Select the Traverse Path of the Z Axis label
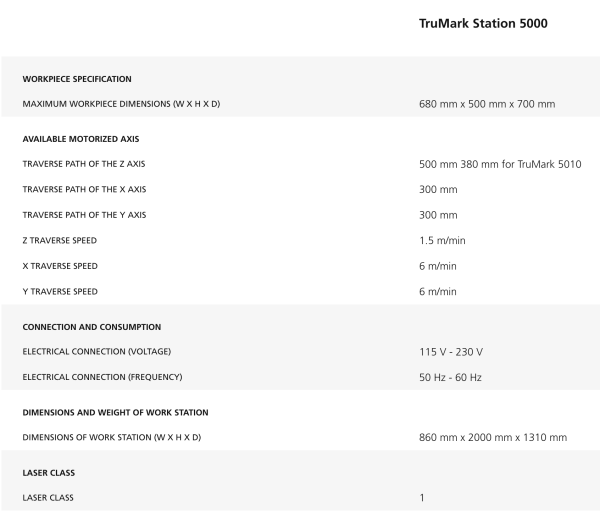 (x=90, y=163)
